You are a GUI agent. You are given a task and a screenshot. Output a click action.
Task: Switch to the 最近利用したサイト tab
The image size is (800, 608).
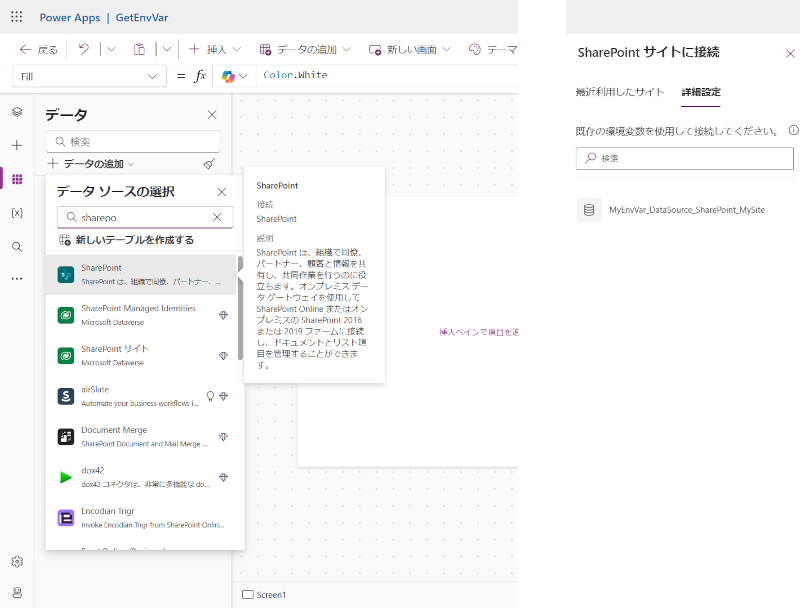point(619,92)
